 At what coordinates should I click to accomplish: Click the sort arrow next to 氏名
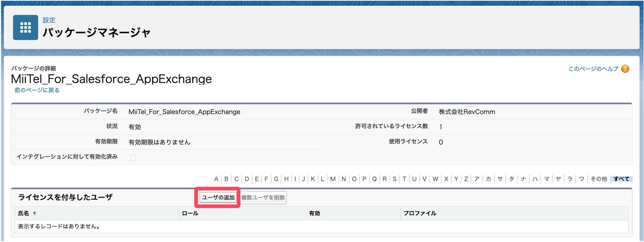tap(34, 213)
